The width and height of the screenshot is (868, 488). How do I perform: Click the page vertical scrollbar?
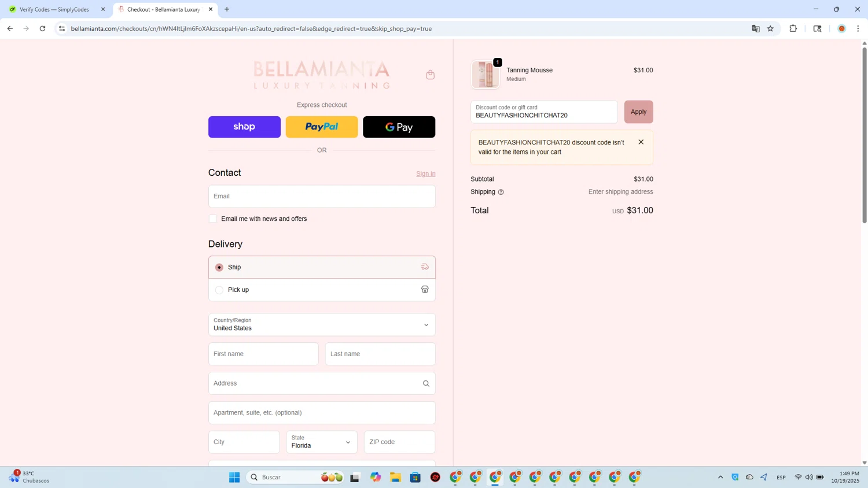865,135
